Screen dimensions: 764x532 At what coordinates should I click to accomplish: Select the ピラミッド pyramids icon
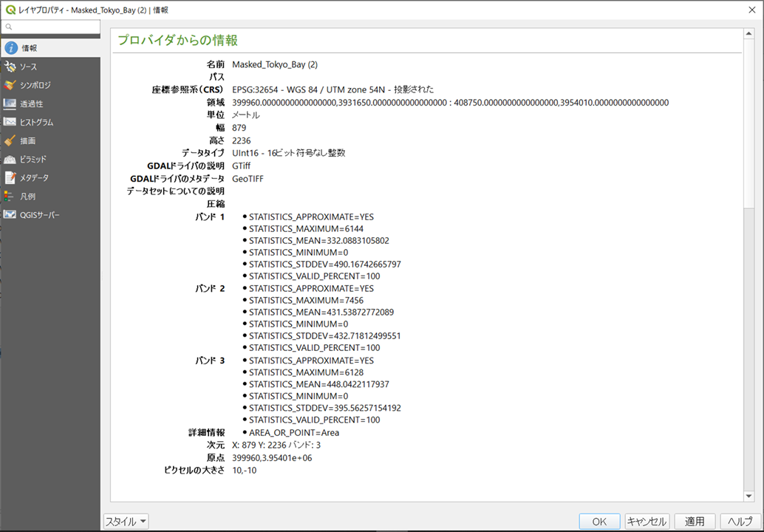point(10,159)
